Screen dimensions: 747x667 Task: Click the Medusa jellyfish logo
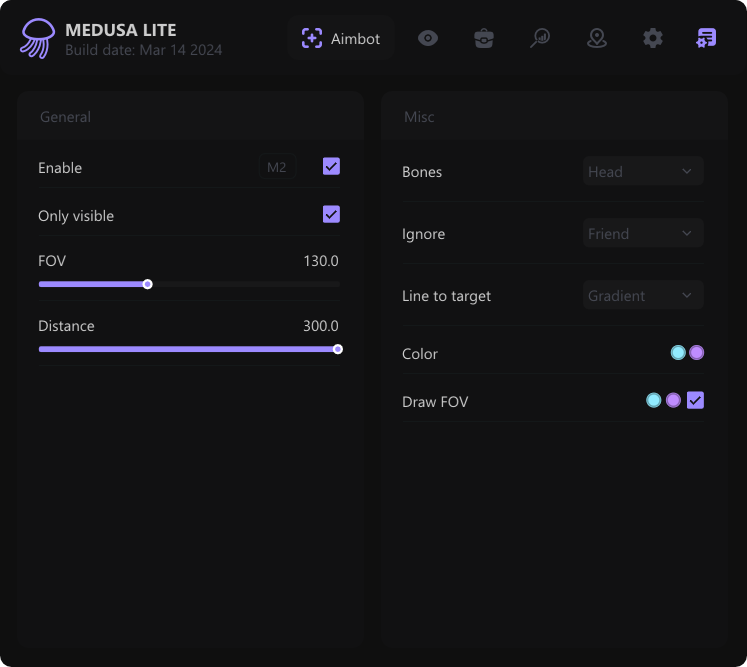(38, 38)
